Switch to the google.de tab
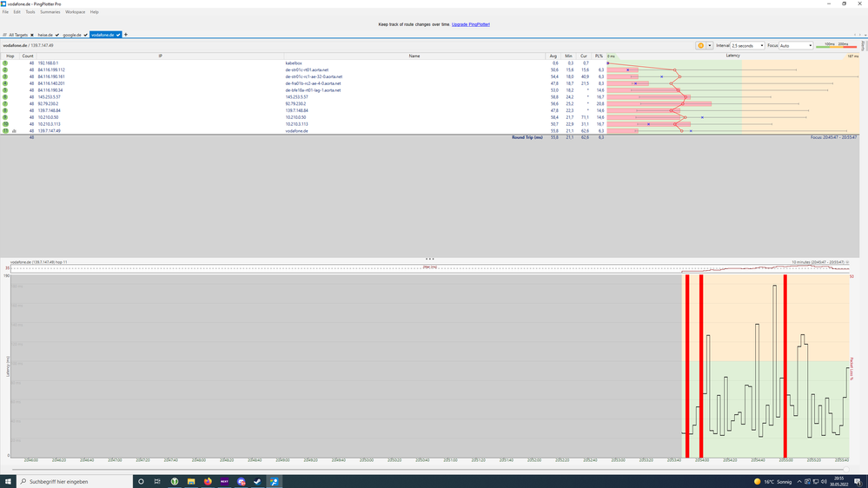Viewport: 868px width, 488px height. pos(72,35)
